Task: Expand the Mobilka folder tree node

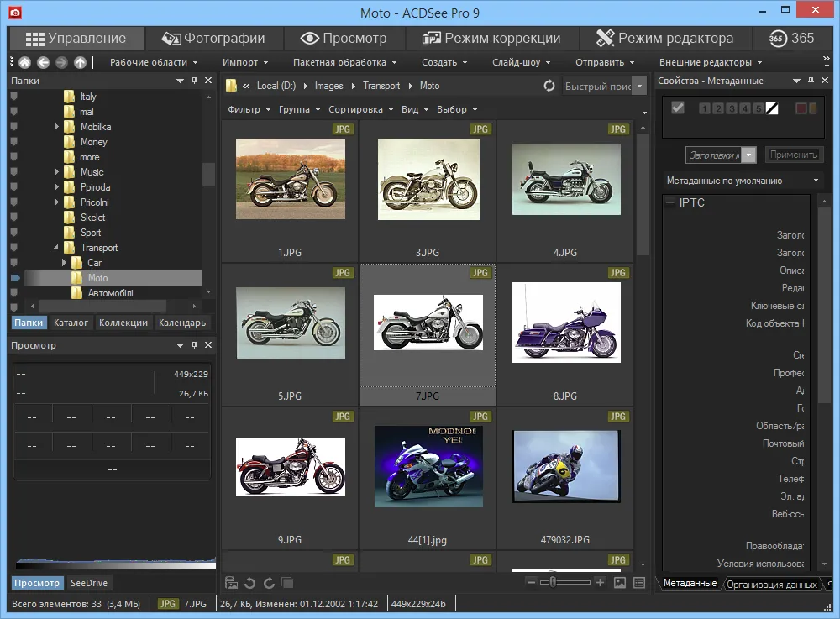Action: 56,127
